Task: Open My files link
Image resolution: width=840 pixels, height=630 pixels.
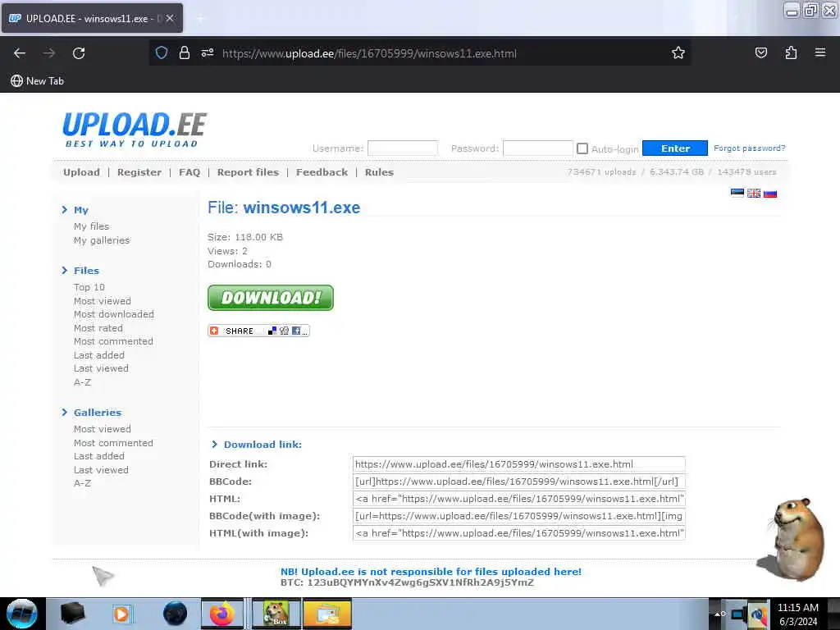Action: 92,226
